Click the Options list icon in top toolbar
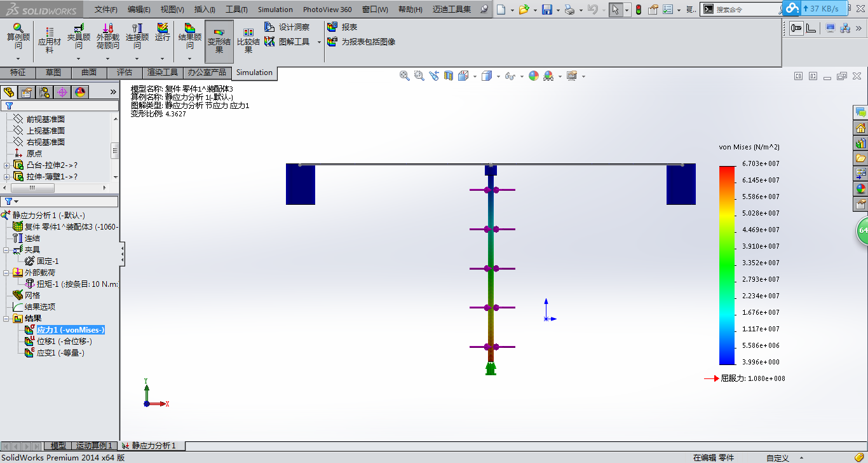The height and width of the screenshot is (463, 868). [x=667, y=10]
